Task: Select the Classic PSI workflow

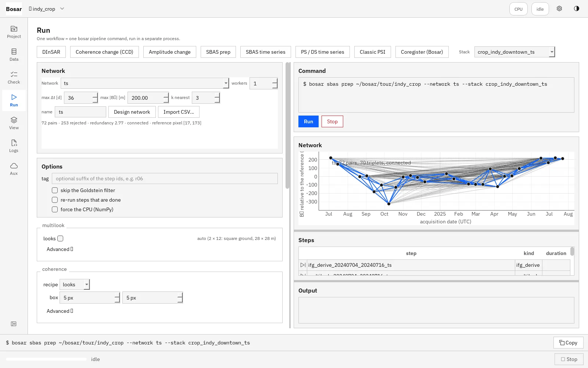Action: (x=373, y=52)
